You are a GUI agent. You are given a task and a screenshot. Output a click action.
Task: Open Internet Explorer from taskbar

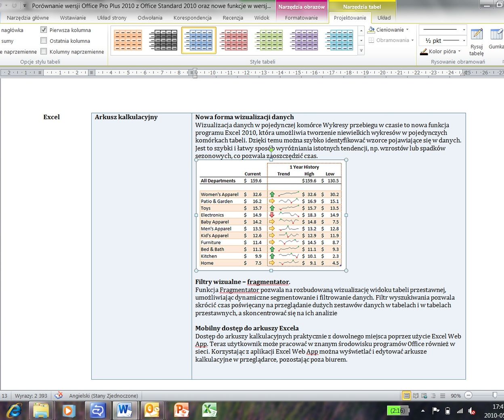pos(14,411)
